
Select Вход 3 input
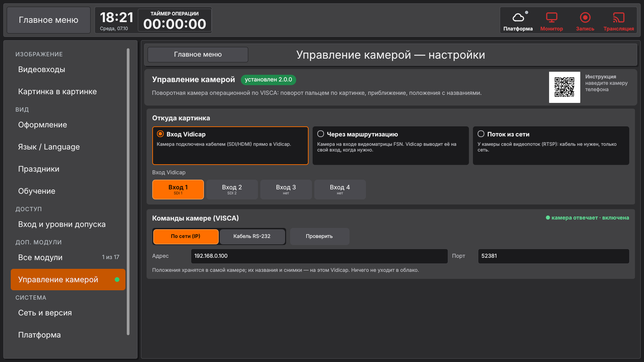click(x=286, y=189)
